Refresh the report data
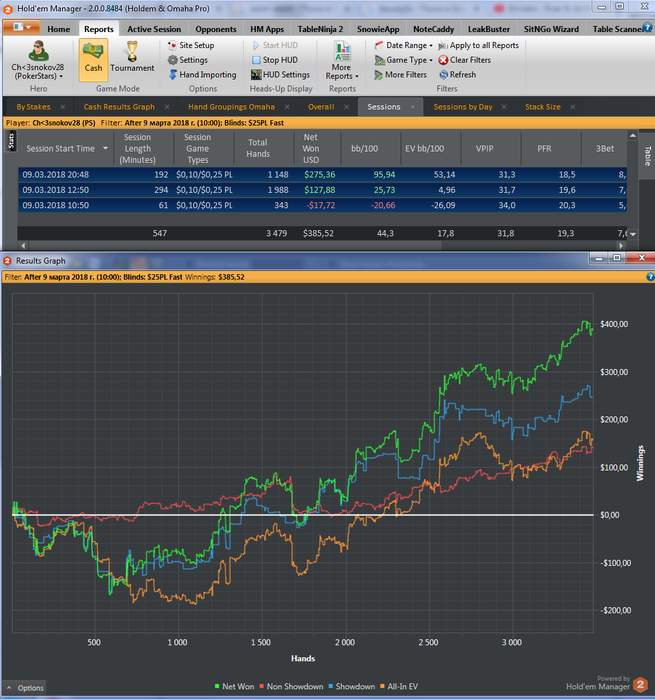Image resolution: width=655 pixels, height=700 pixels. [x=458, y=75]
